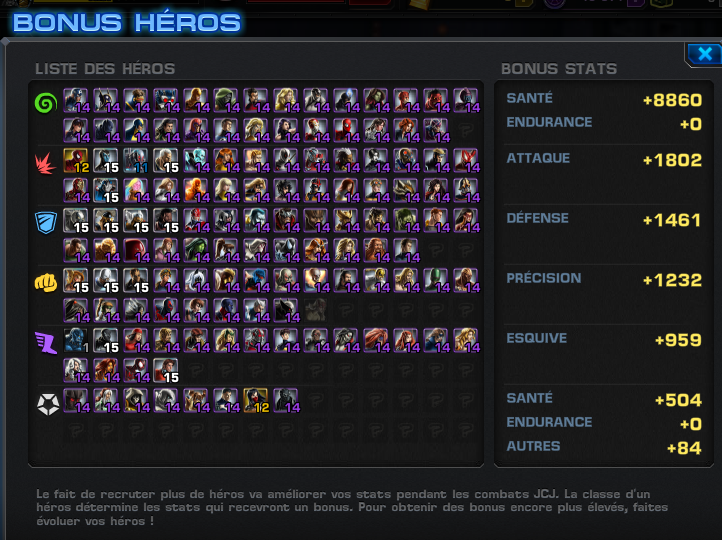The width and height of the screenshot is (722, 540).
Task: Select the DÉFENSE +1461 stat entry
Action: click(x=604, y=220)
